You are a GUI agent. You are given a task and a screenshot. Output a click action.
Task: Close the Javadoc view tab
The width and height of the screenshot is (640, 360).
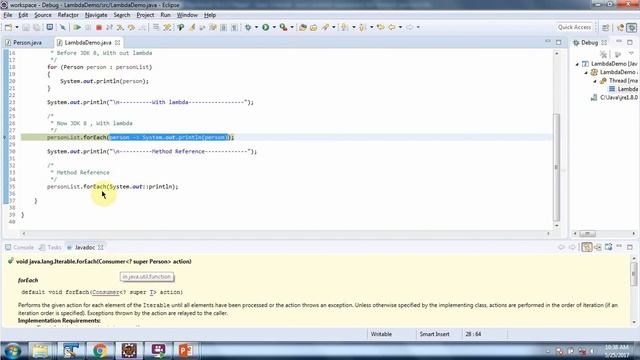point(101,247)
